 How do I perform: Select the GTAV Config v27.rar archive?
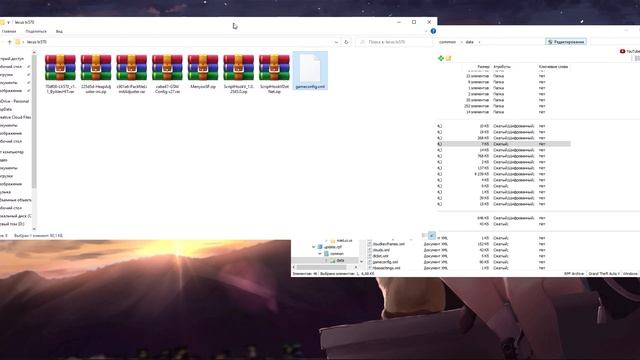click(167, 74)
